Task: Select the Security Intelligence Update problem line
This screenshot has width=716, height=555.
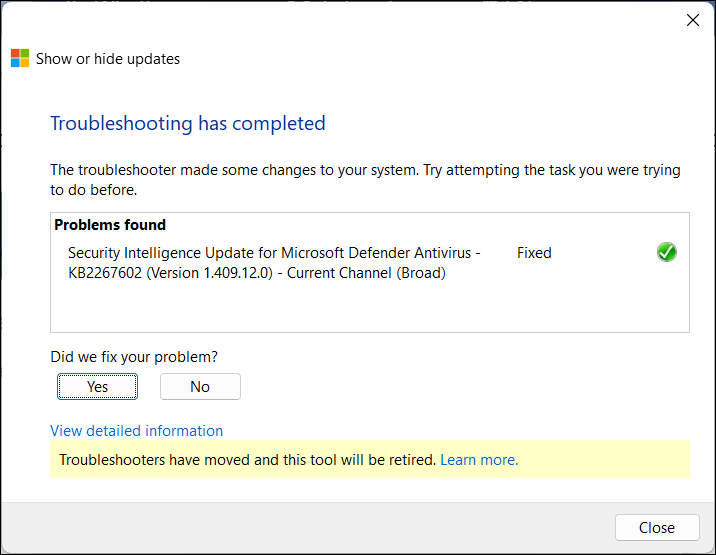Action: (x=274, y=253)
